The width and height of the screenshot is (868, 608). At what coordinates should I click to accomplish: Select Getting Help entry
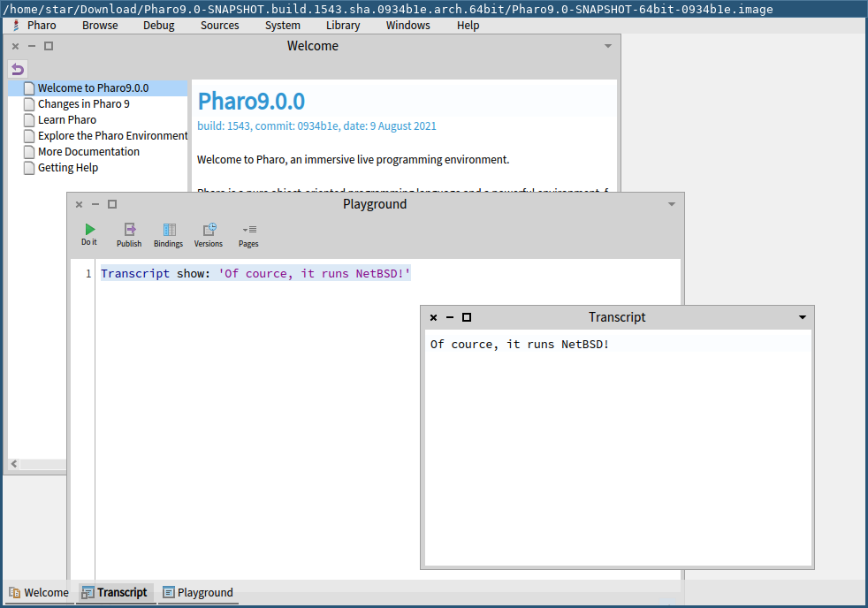click(x=98, y=168)
